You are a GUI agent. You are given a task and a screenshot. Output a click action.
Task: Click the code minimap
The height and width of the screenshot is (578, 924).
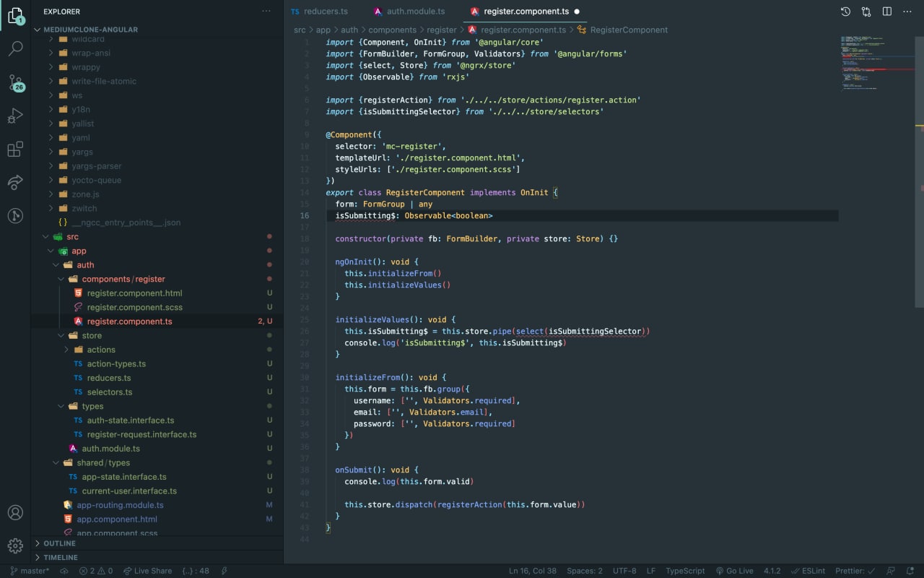click(877, 63)
